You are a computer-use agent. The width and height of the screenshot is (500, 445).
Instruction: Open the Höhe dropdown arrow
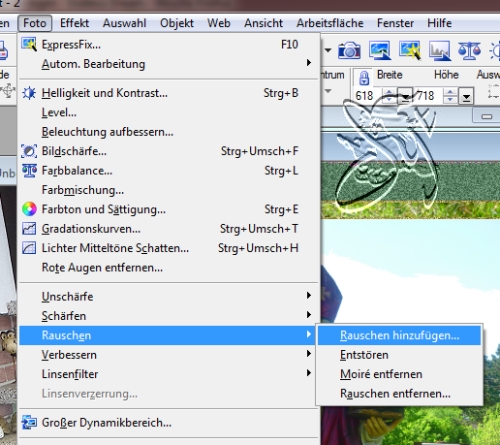(466, 96)
